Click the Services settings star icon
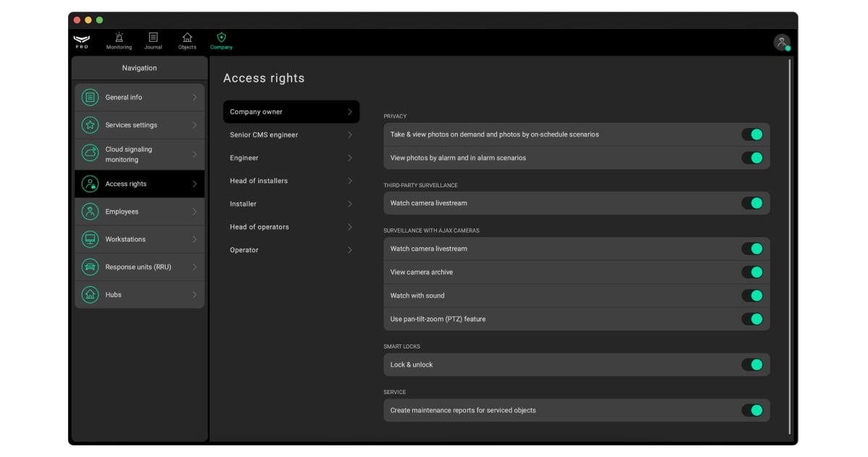The image size is (868, 457). click(90, 125)
